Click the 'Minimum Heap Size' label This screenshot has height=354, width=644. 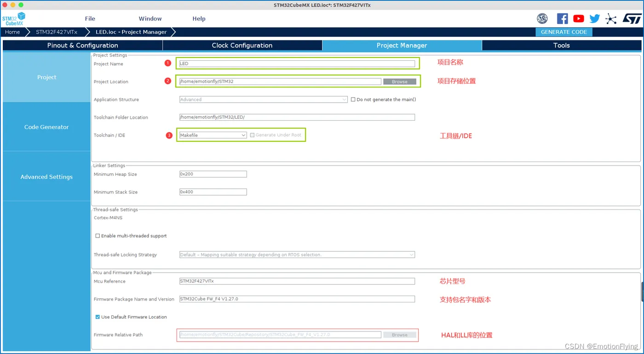[x=115, y=174]
